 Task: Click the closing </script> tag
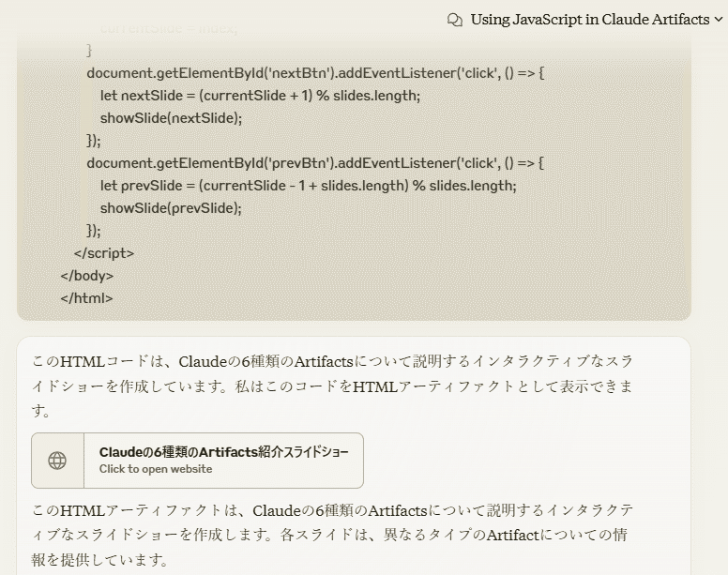pyautogui.click(x=103, y=253)
